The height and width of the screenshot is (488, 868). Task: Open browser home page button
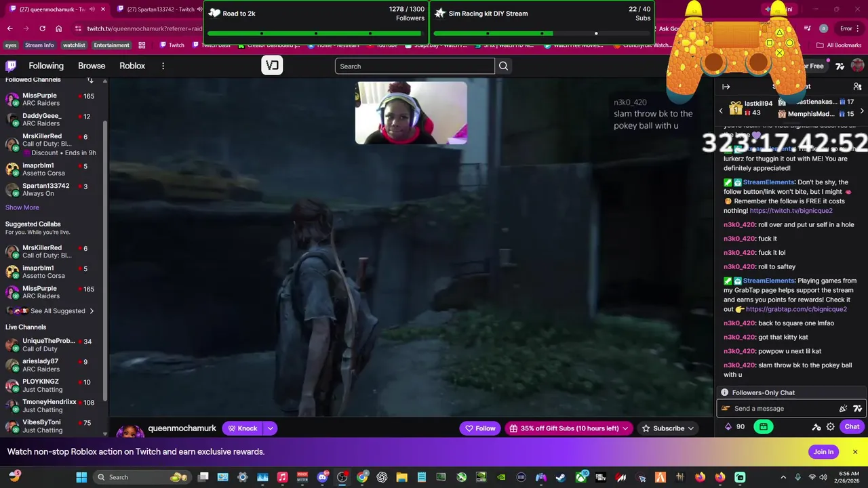click(x=58, y=28)
